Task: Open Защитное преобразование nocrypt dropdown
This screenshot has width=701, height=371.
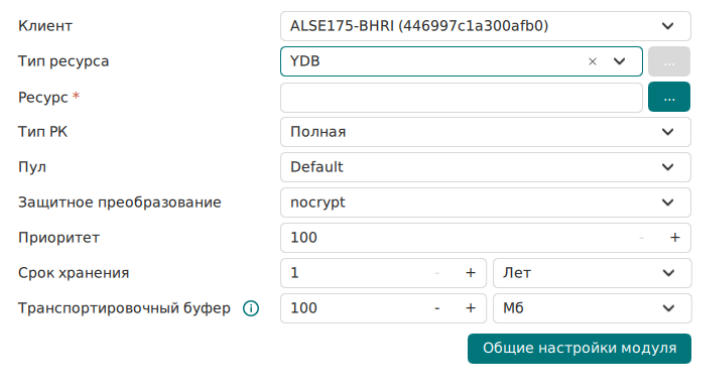Action: tap(486, 202)
